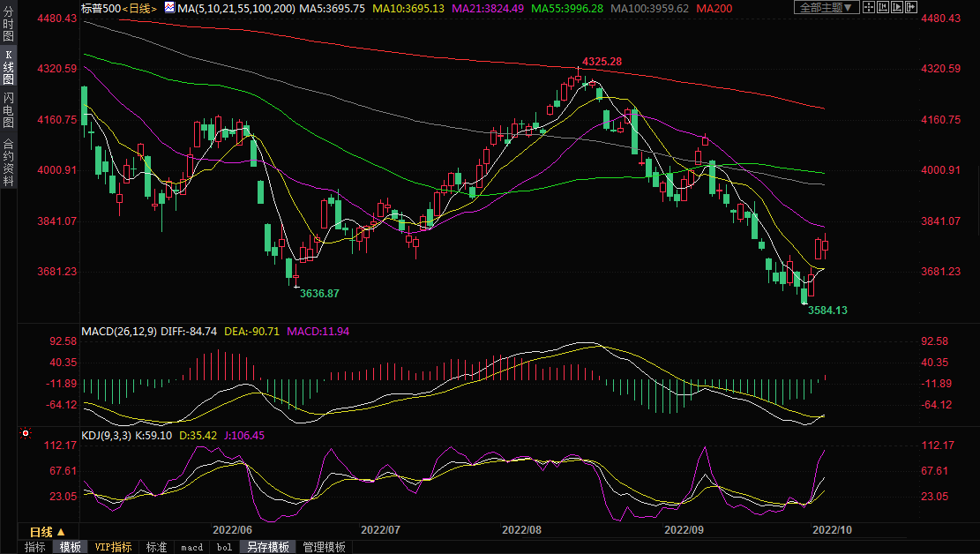This screenshot has width=980, height=554.
Task: Click the 另存模板 button
Action: [267, 547]
